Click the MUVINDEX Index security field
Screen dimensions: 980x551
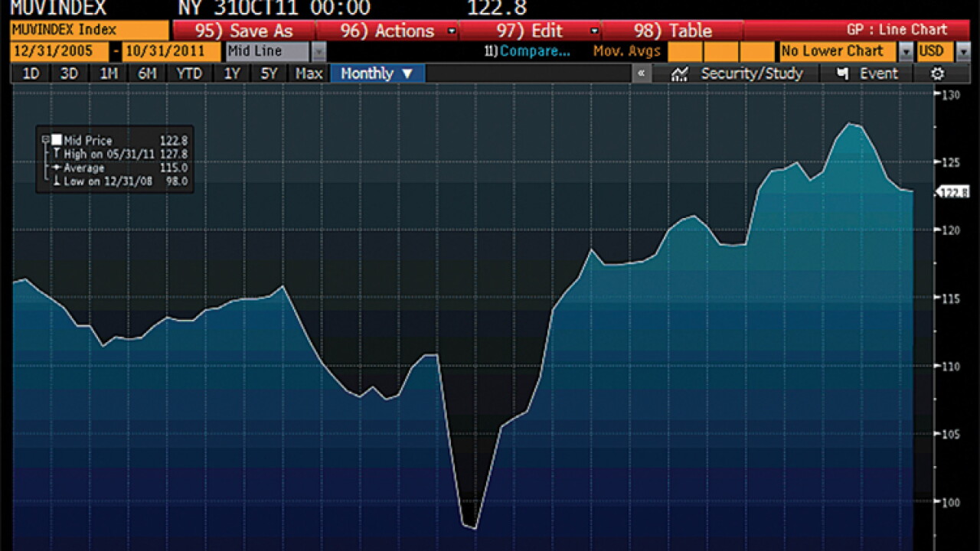89,31
